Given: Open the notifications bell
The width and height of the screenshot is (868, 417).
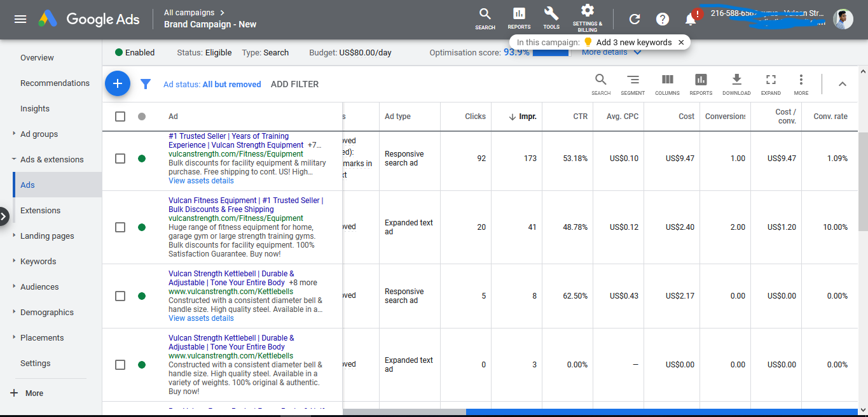Looking at the screenshot, I should [691, 19].
